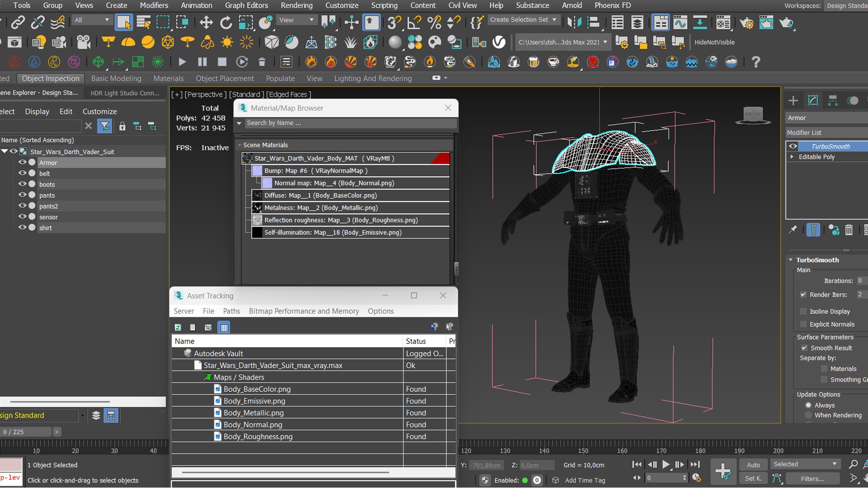
Task: Select the When Rendering radio option
Action: (808, 415)
